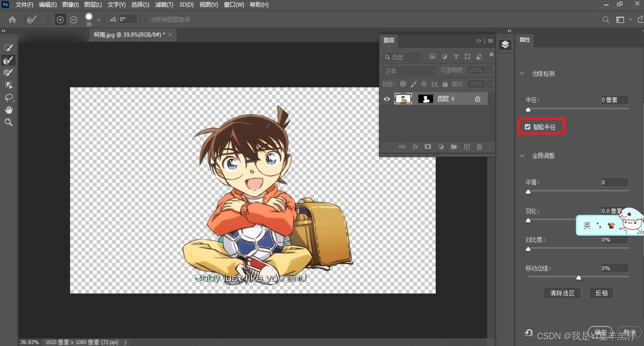Filter layers by smart object icon

(x=479, y=56)
